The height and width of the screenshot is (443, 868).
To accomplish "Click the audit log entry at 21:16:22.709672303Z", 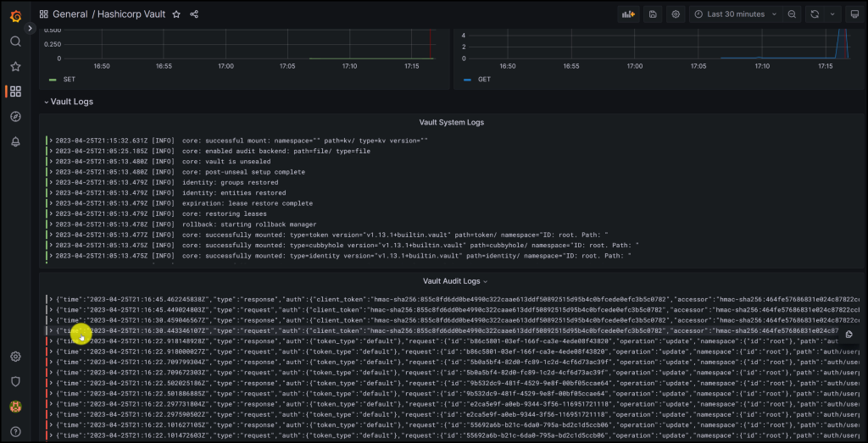I will pyautogui.click(x=453, y=373).
